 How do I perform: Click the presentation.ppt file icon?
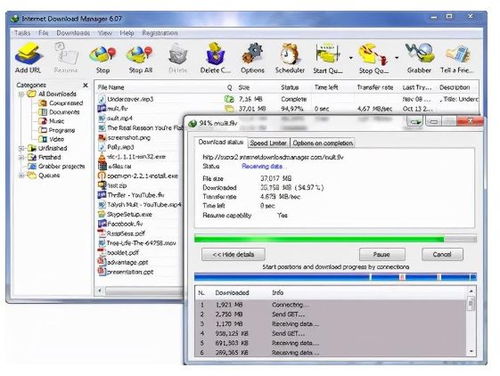coord(101,272)
